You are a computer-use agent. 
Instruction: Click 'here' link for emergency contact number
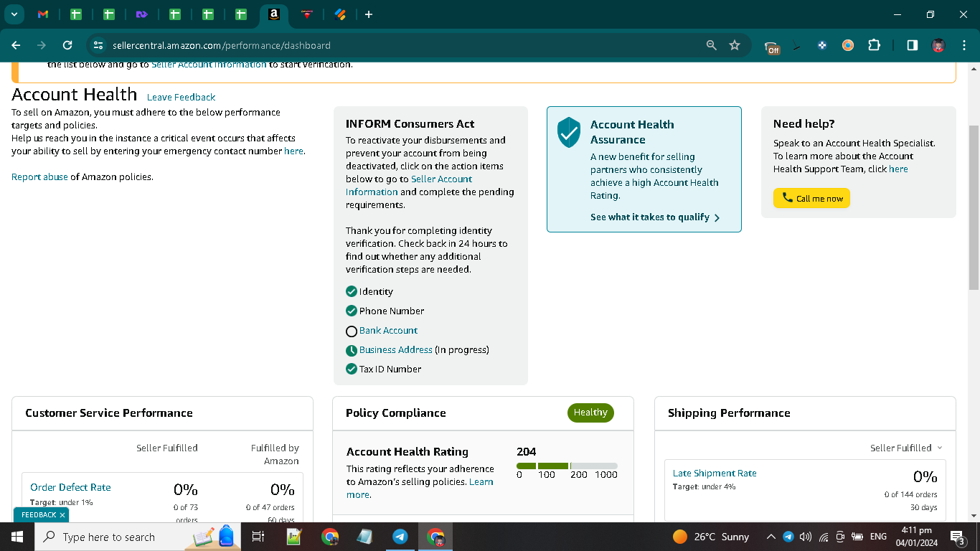click(293, 151)
